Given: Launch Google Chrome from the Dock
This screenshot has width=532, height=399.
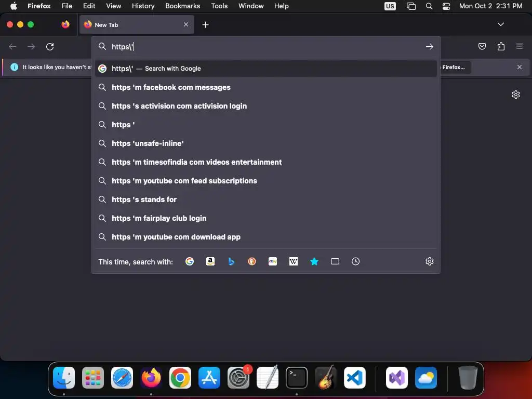Looking at the screenshot, I should click(180, 378).
